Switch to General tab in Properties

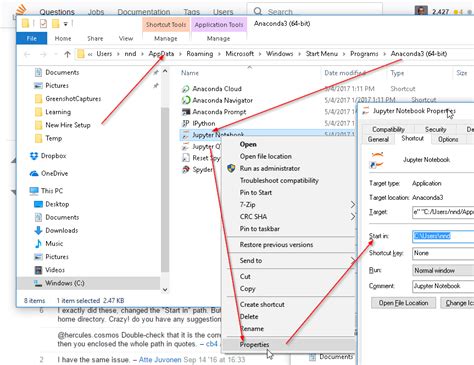[x=378, y=139]
